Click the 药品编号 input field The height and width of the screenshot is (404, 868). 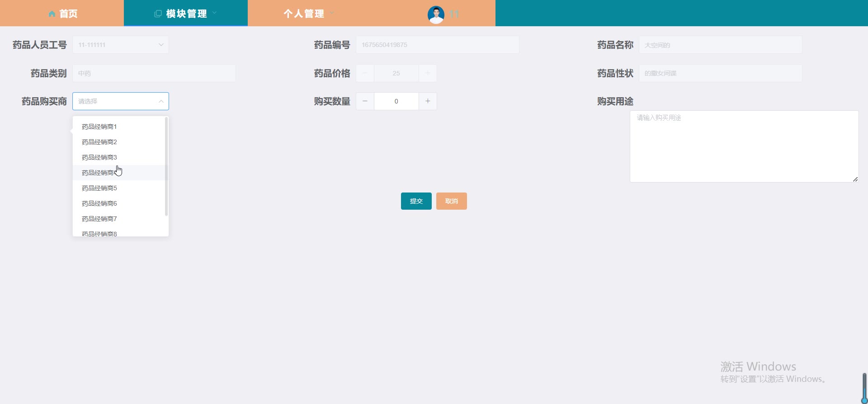437,45
